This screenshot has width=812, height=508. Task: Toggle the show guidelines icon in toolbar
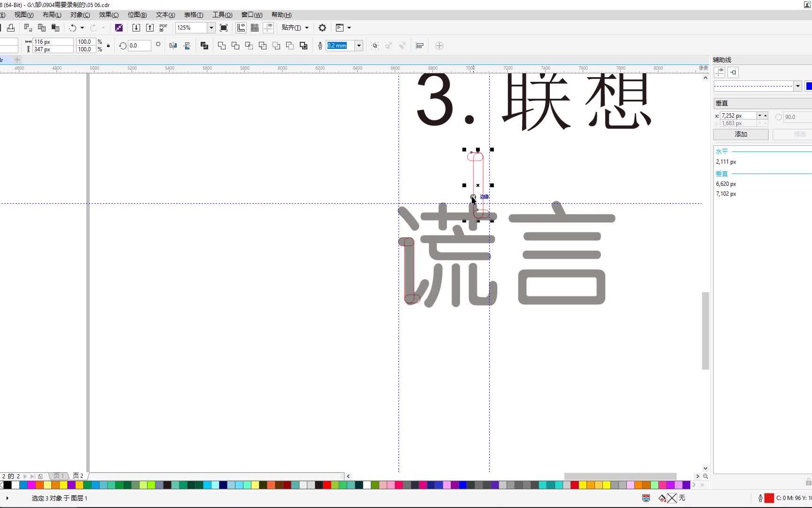pyautogui.click(x=268, y=28)
